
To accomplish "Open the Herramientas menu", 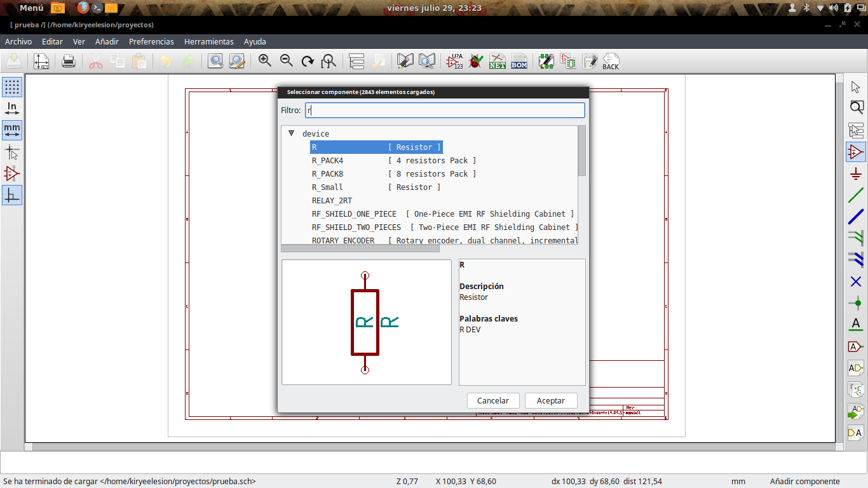I will pyautogui.click(x=208, y=41).
